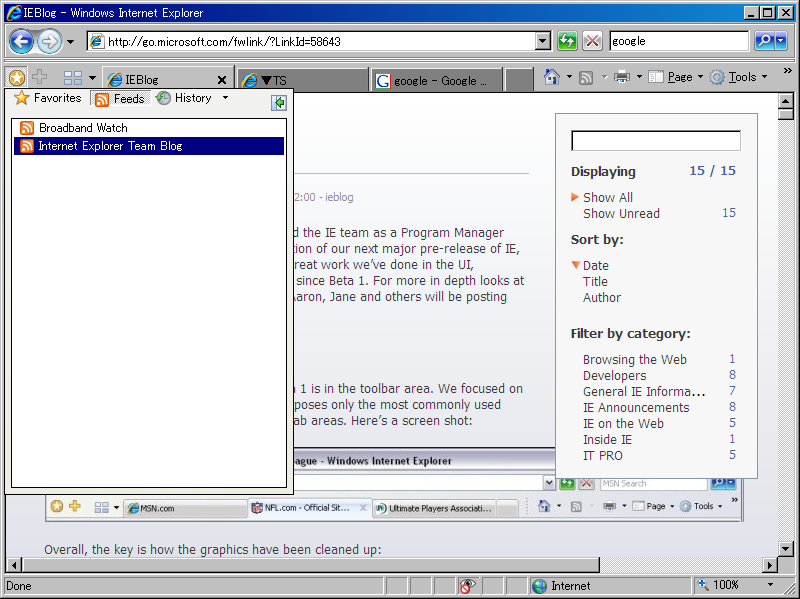The width and height of the screenshot is (800, 599).
Task: Open the Print options dropdown arrow
Action: [x=639, y=77]
